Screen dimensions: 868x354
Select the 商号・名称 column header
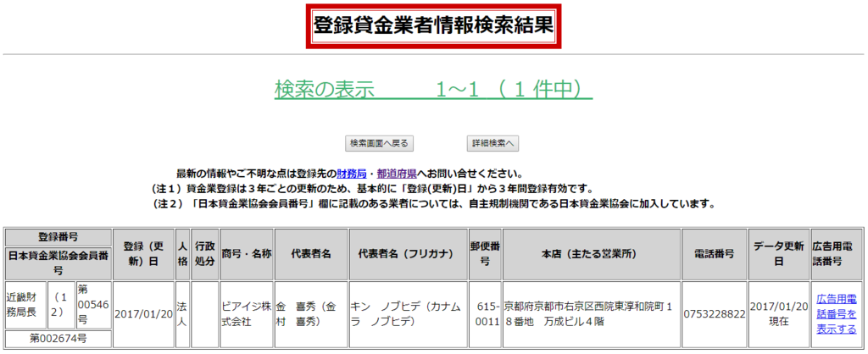coord(247,254)
